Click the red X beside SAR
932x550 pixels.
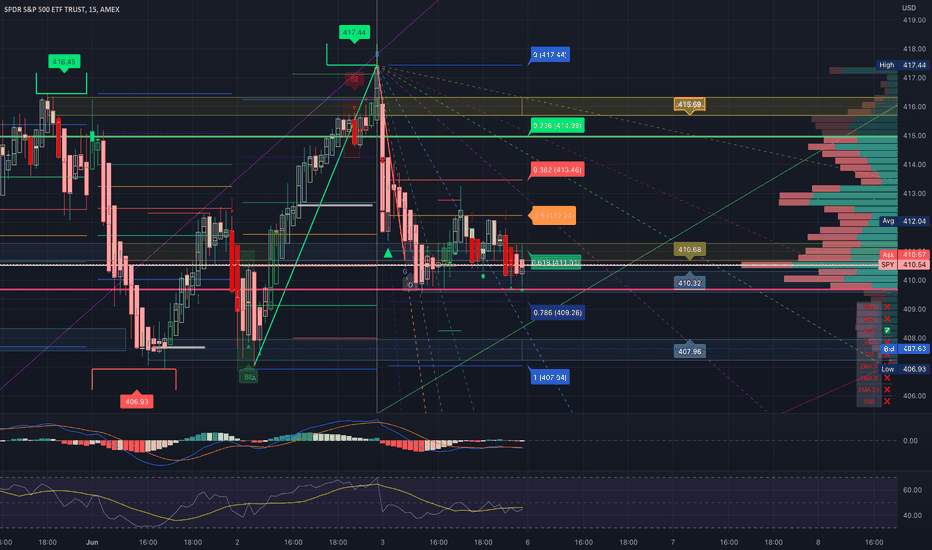pos(887,401)
